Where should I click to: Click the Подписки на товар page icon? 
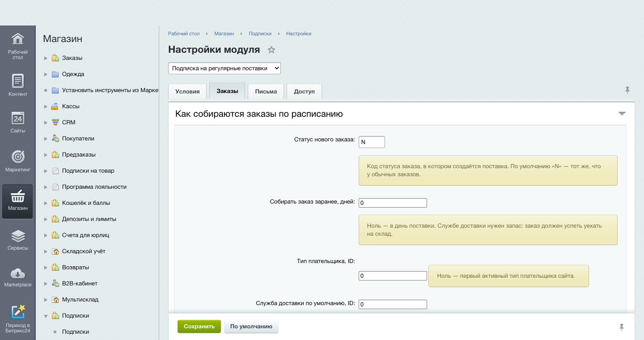coord(55,170)
